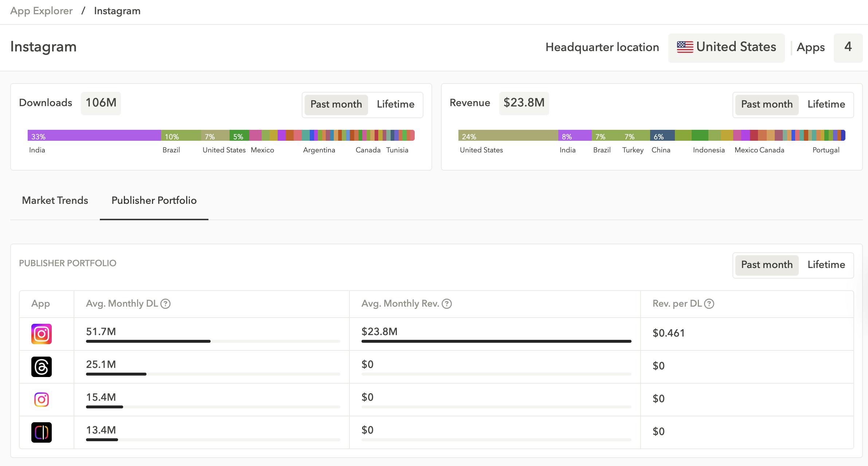The image size is (868, 466).
Task: Click the Instagram breadcrumb label
Action: [x=117, y=11]
